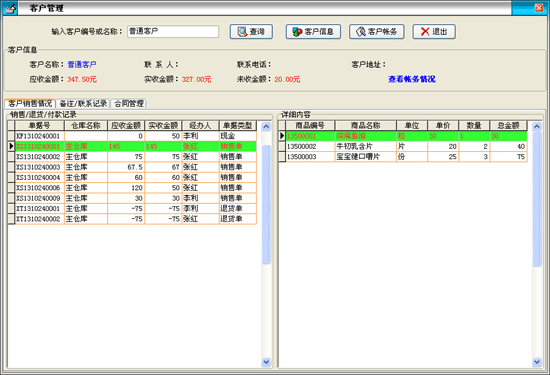Click the application icon in title bar
Screen dimensions: 550x375
click(x=10, y=8)
